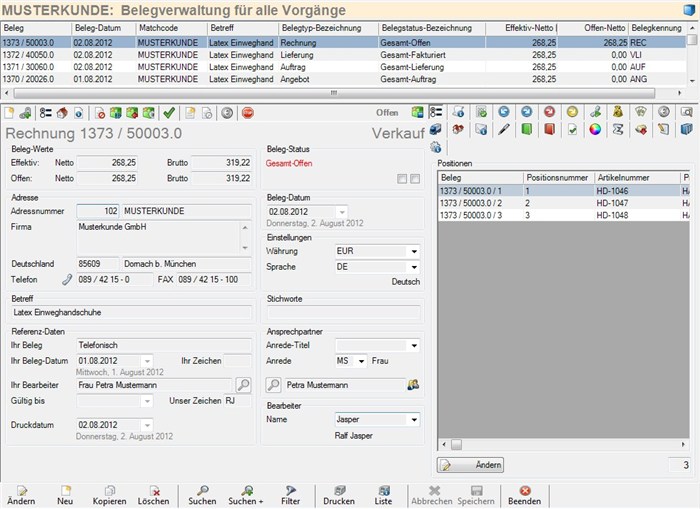Open the Gültig bis date dropdown

[147, 401]
